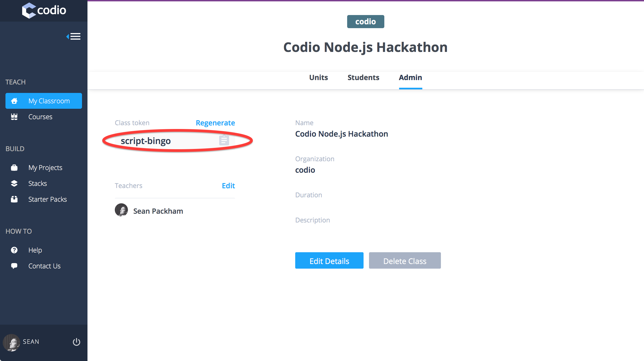Image resolution: width=644 pixels, height=361 pixels.
Task: Select the Admin tab
Action: pos(410,77)
